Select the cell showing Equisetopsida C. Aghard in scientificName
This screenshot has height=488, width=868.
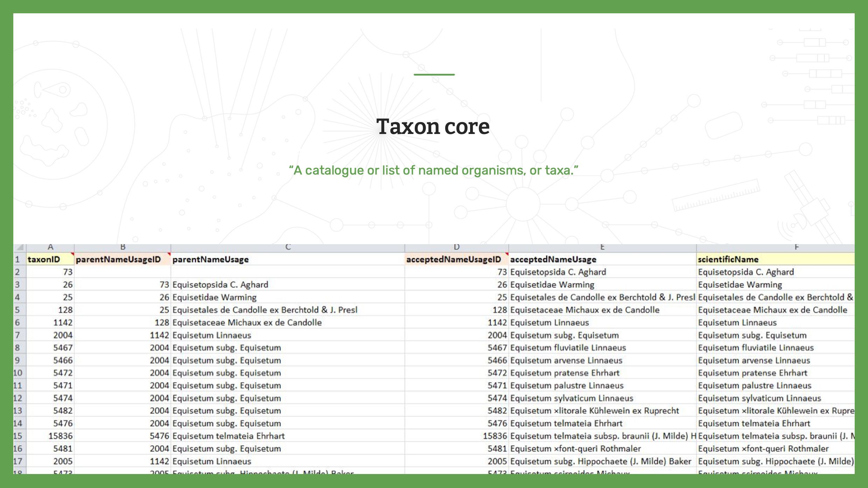coord(745,272)
